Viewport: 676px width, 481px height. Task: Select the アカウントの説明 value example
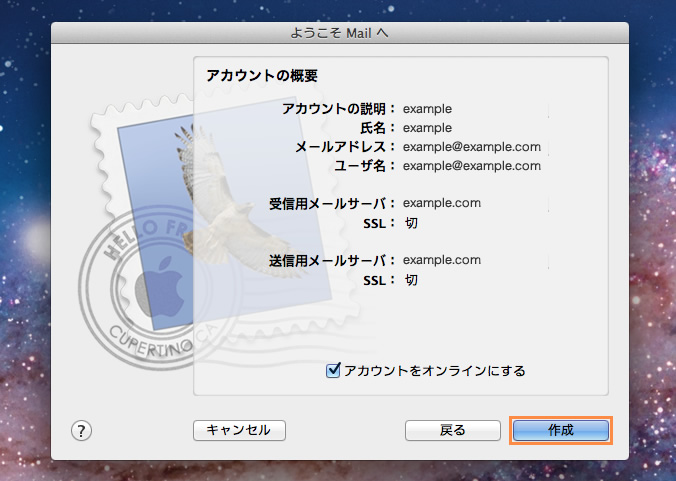click(427, 109)
